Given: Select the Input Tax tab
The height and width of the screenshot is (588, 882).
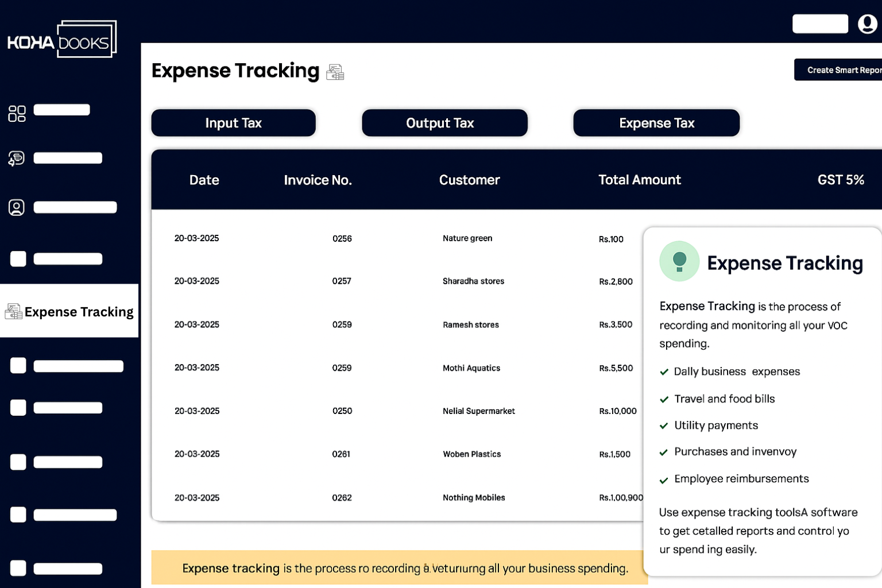Looking at the screenshot, I should [x=233, y=123].
